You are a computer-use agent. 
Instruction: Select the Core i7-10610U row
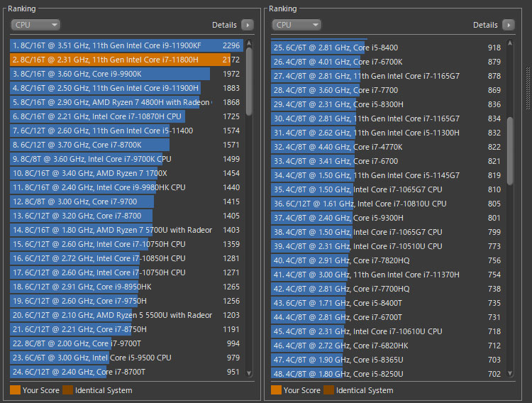pos(387,331)
